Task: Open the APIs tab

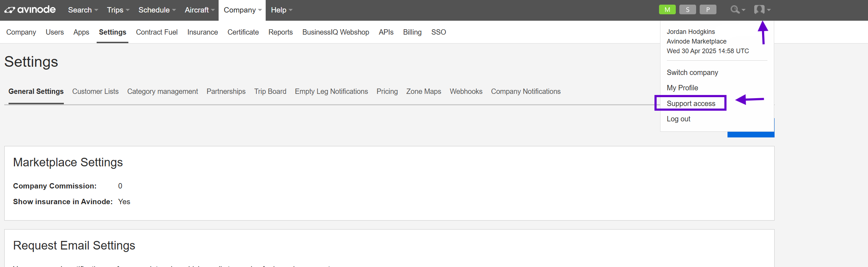Action: pos(386,32)
